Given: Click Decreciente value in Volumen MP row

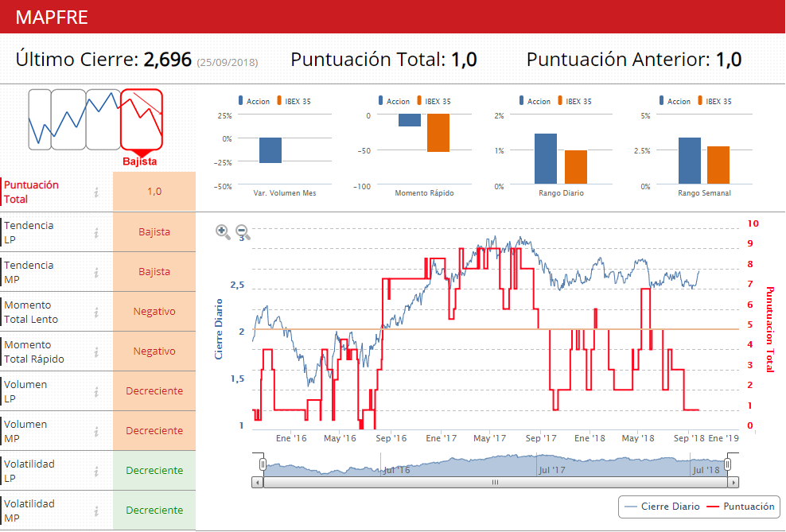Looking at the screenshot, I should (154, 431).
